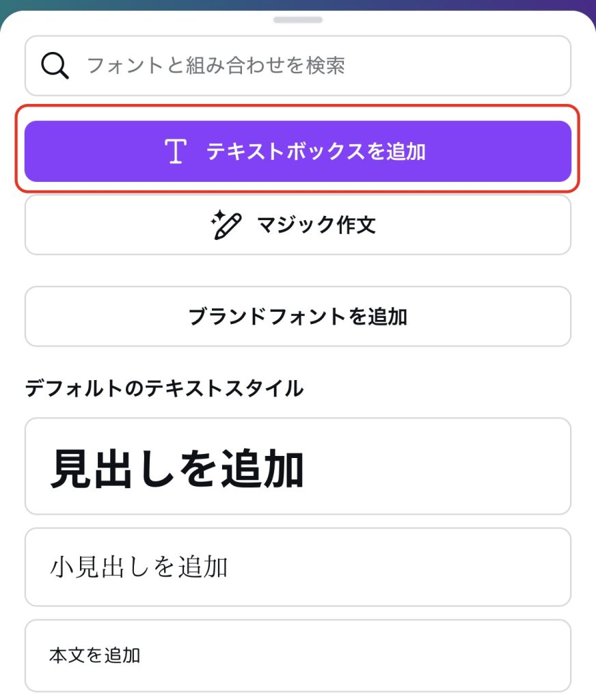The image size is (596, 700).
Task: Click ブランドフォントを追加 button
Action: (298, 317)
